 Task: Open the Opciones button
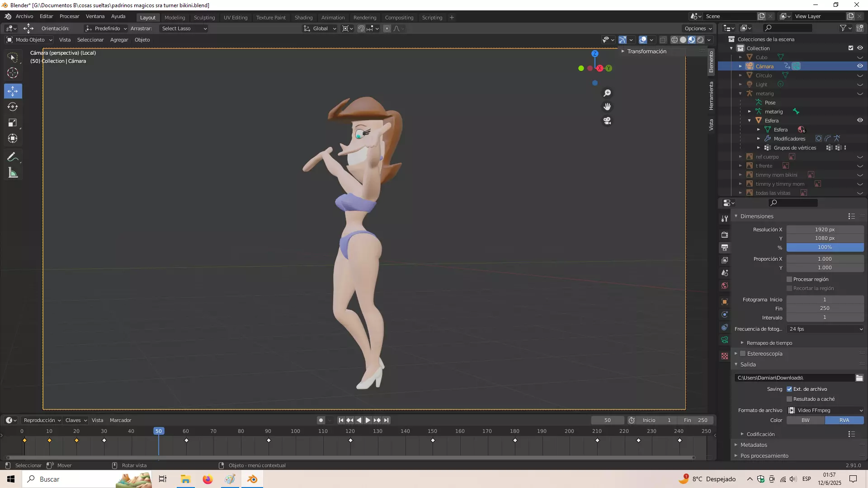pos(698,28)
